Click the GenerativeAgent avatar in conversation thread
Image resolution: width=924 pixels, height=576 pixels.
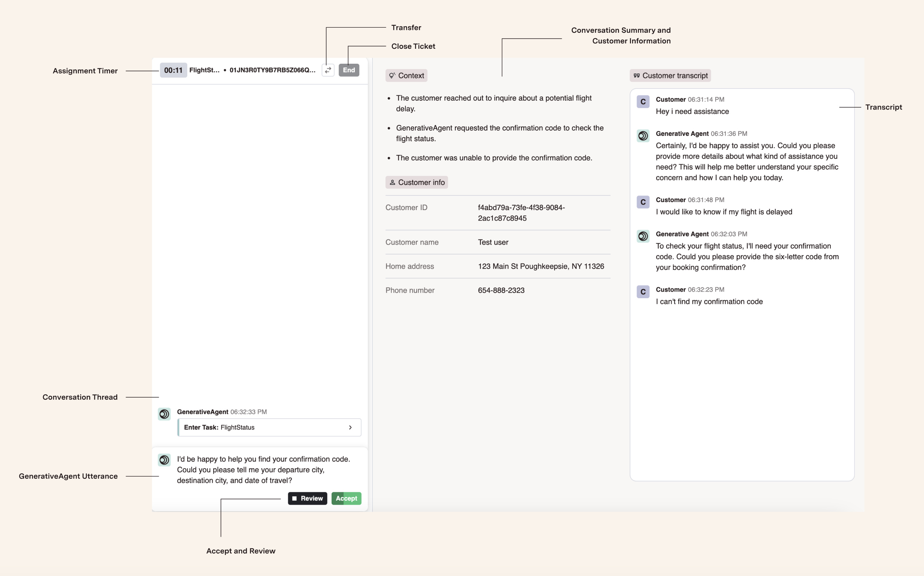click(164, 414)
